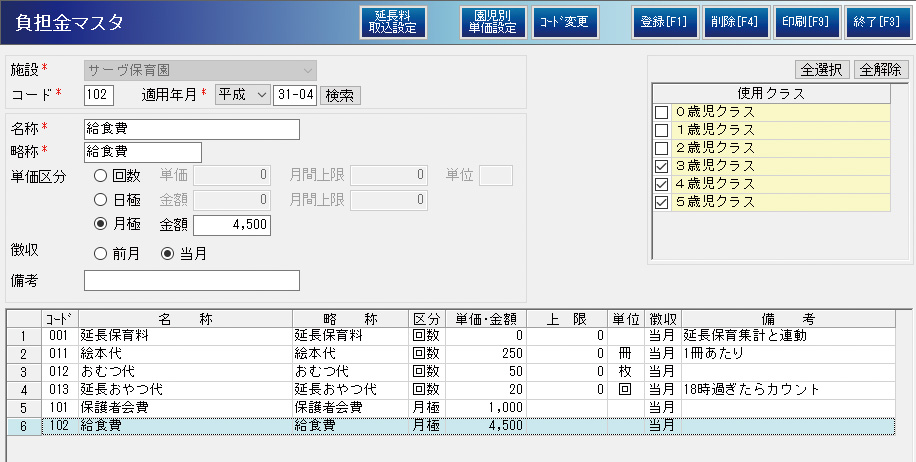Choose 前月 for collection timing

tap(100, 254)
